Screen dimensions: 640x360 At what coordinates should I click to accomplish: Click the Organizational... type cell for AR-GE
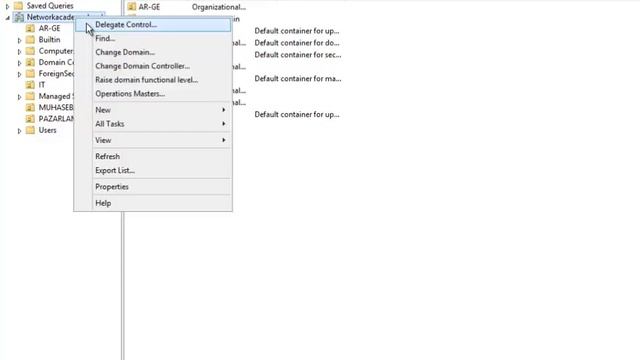[219, 7]
